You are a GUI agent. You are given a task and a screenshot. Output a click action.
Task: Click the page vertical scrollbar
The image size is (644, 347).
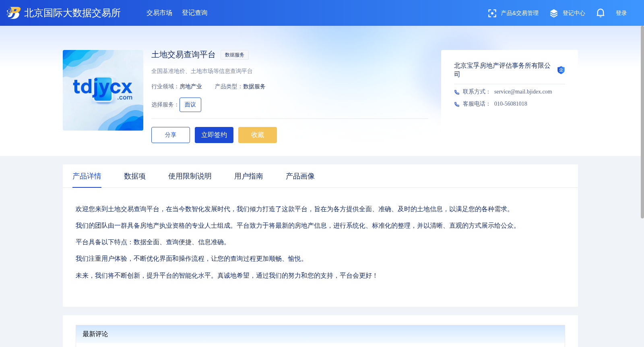click(642, 122)
